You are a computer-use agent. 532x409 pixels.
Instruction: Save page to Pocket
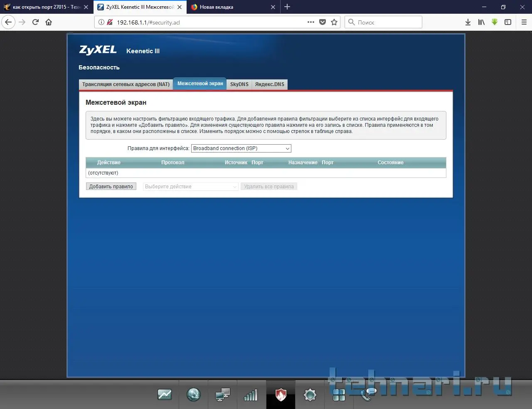(x=323, y=22)
